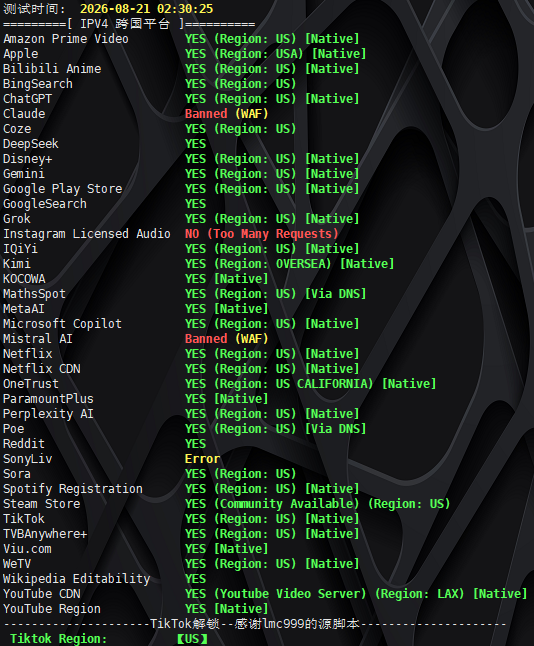This screenshot has width=534, height=646.
Task: Click the 'MetaAI' service name
Action: coord(24,309)
